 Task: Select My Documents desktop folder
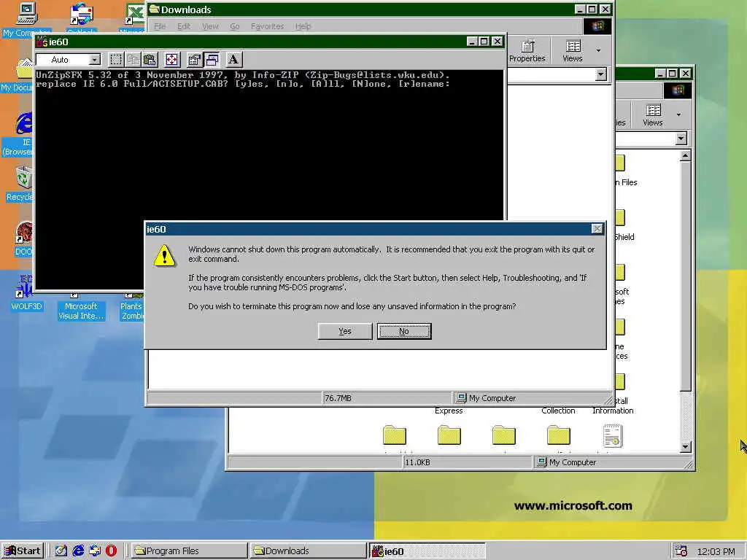pyautogui.click(x=18, y=76)
